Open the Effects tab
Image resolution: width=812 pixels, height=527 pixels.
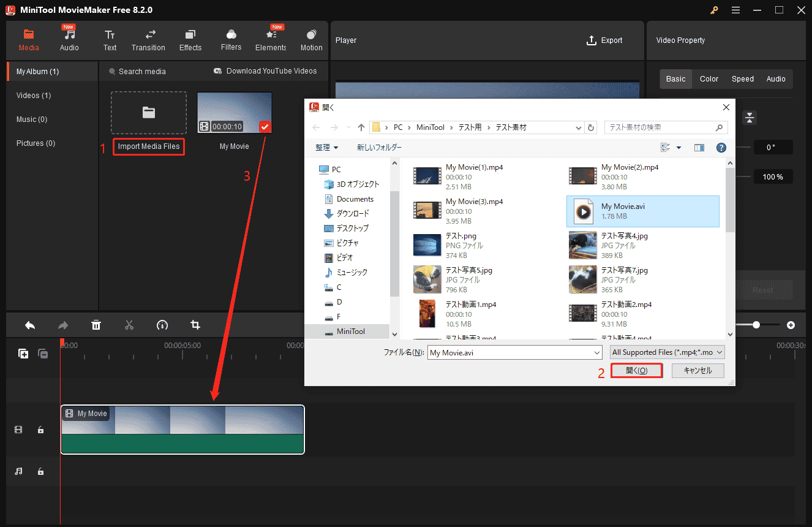pyautogui.click(x=190, y=40)
